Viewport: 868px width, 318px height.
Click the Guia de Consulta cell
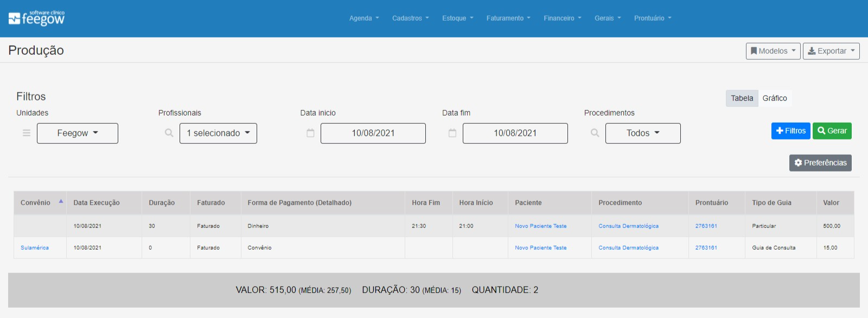[781, 248]
